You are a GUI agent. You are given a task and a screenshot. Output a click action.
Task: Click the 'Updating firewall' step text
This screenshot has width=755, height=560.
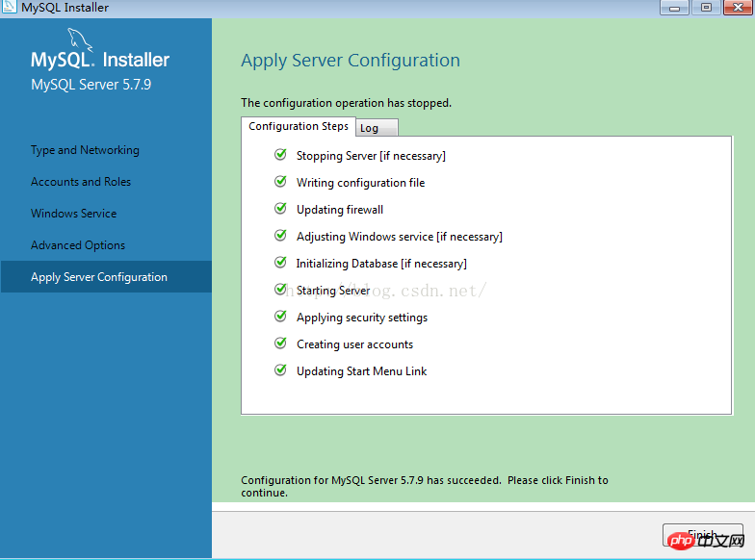pos(340,210)
